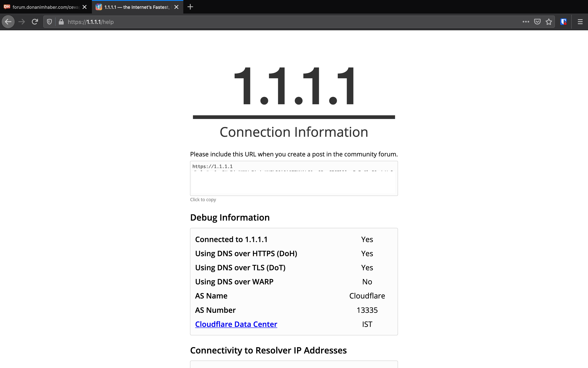Go back to the previous page
588x368 pixels.
pos(8,22)
